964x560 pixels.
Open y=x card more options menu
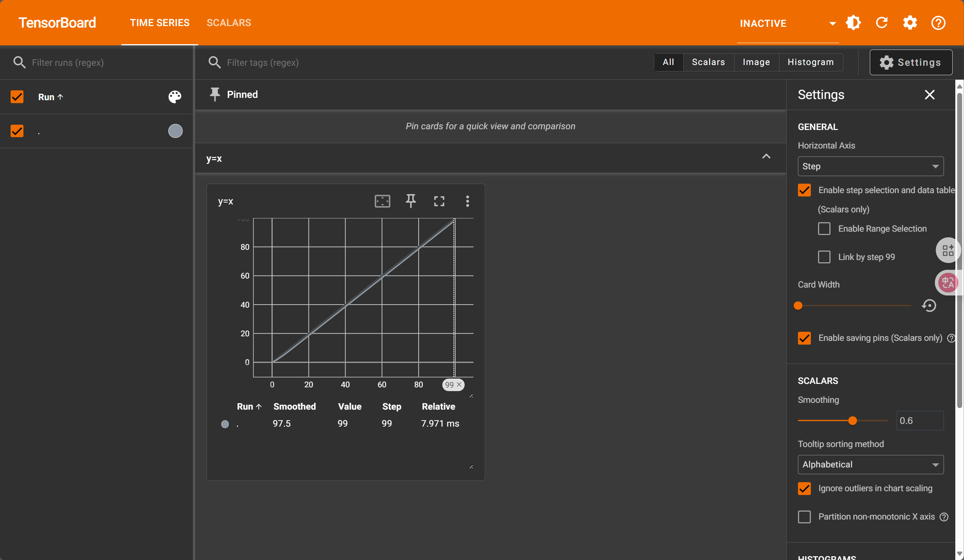click(x=467, y=201)
